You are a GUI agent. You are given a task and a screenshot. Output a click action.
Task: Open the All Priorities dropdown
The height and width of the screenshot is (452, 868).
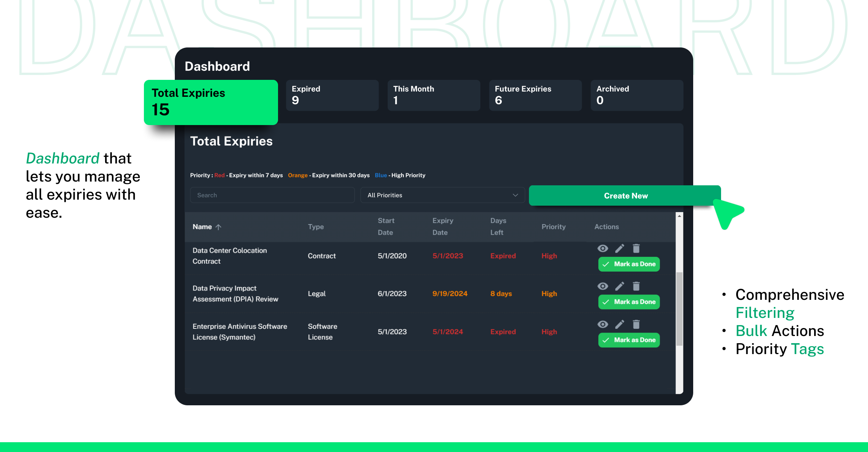click(443, 195)
